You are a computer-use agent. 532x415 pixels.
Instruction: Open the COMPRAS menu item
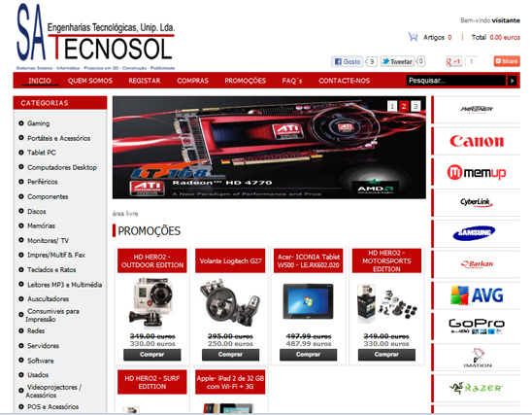coord(193,81)
